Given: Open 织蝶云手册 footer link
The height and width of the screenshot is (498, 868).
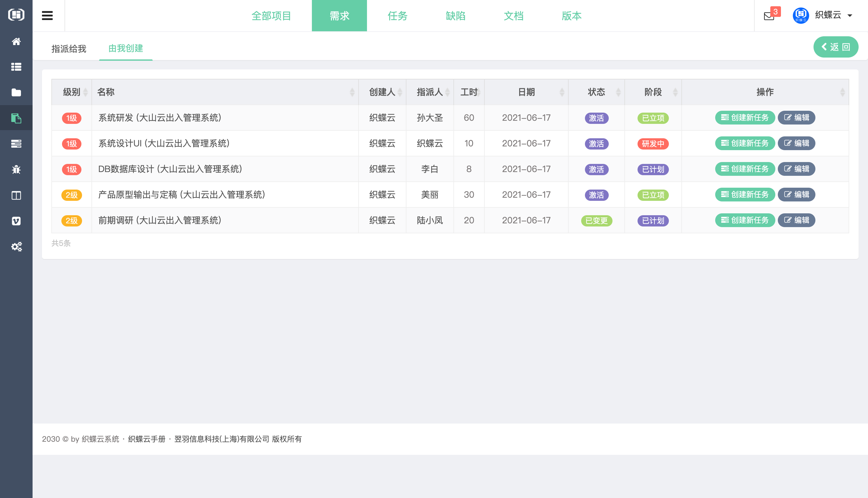Looking at the screenshot, I should coord(147,439).
